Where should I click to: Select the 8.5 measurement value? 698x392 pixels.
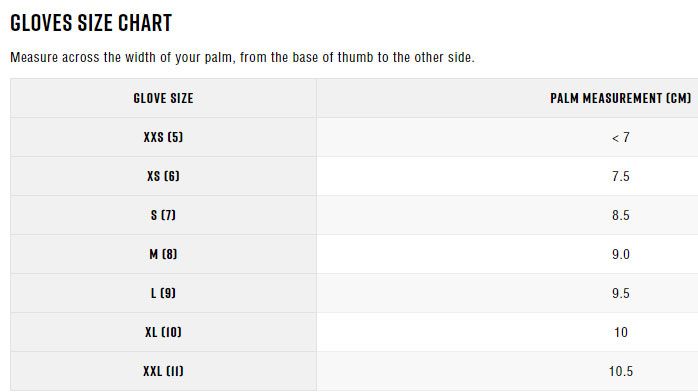pyautogui.click(x=621, y=215)
